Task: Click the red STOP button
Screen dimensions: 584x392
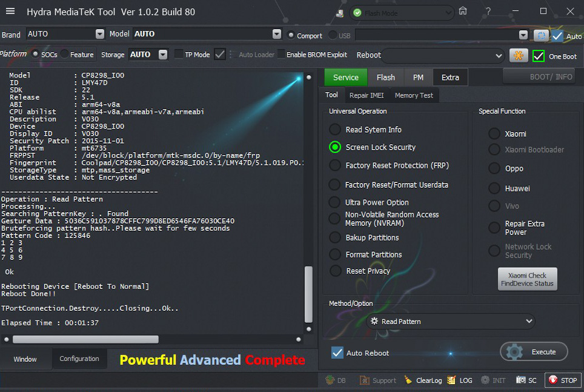Action: click(x=563, y=380)
